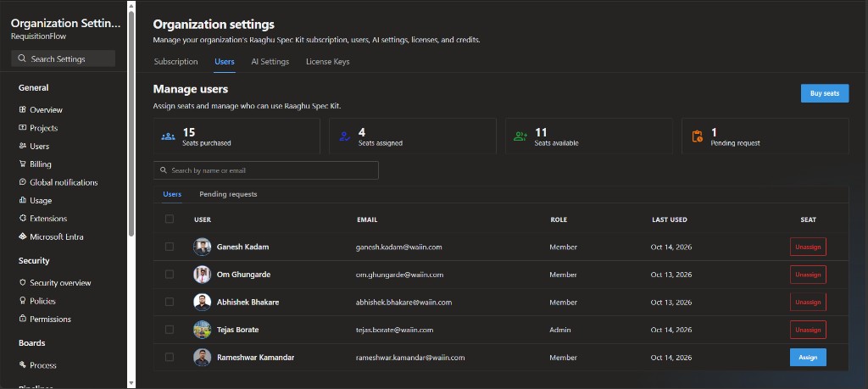Click the LAST USED column header
The image size is (868, 389).
670,220
